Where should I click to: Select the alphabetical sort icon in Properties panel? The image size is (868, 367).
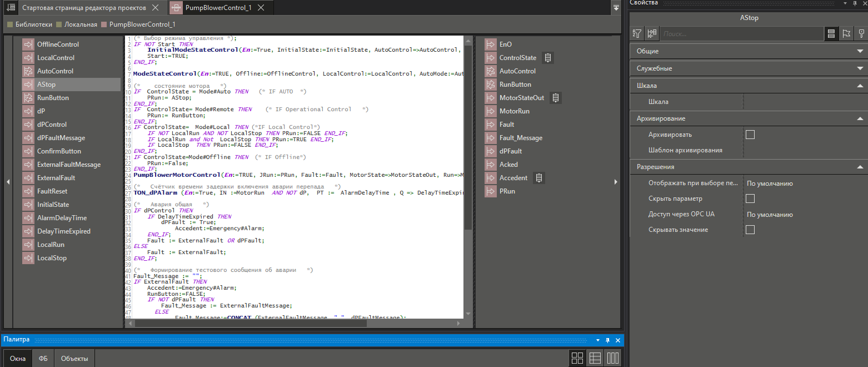click(637, 33)
